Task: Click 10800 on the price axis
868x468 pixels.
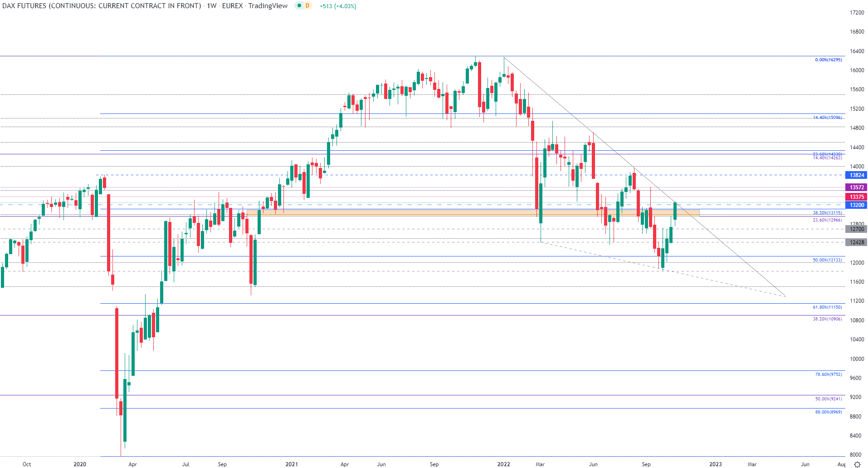Action: [857, 320]
